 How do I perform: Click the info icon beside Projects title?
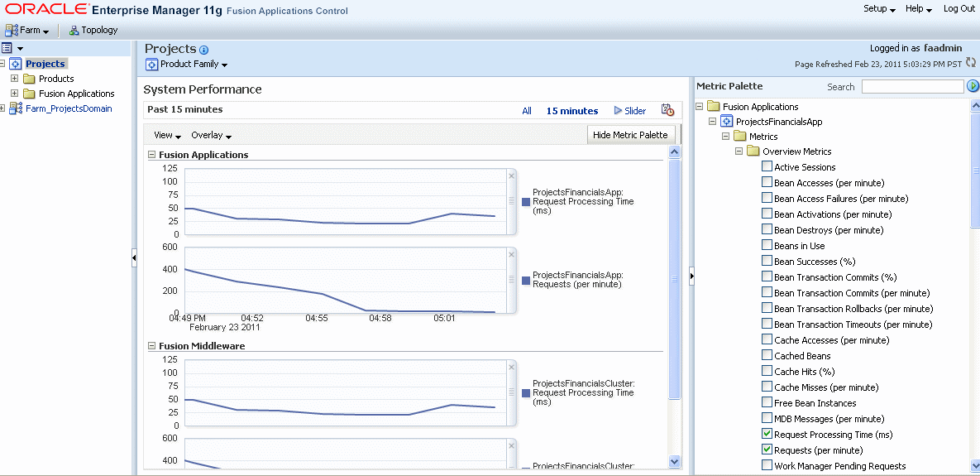(x=203, y=50)
